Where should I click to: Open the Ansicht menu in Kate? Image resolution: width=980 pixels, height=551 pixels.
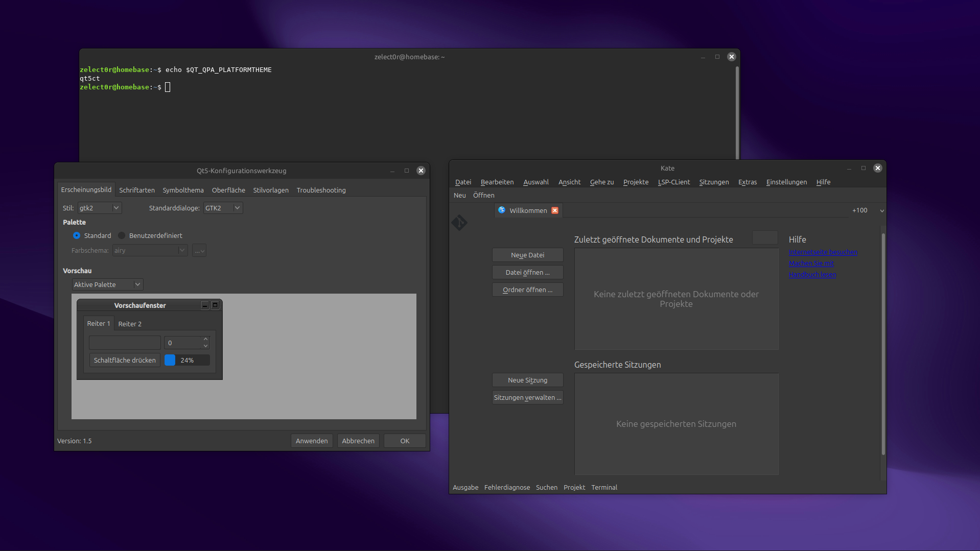570,182
